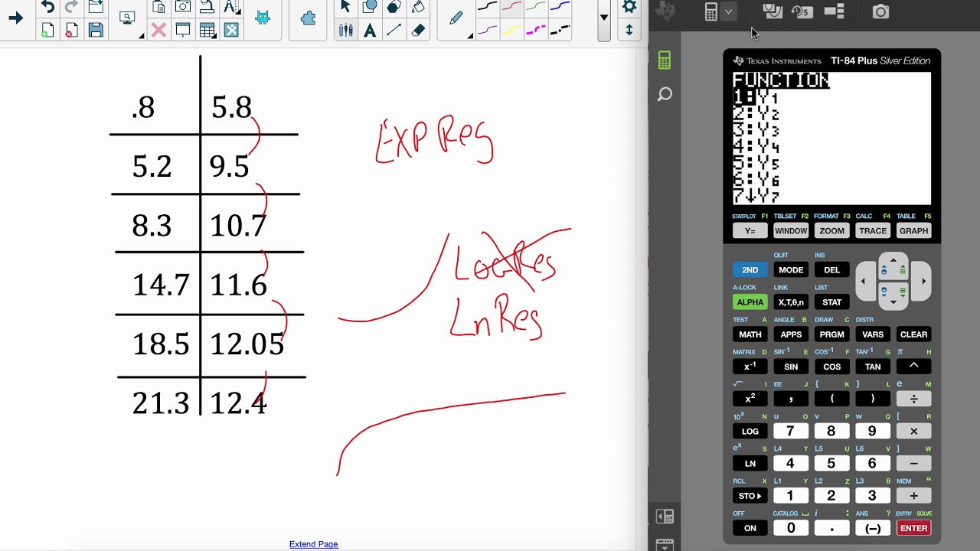Choose the Select arrow tool
The width and height of the screenshot is (980, 551).
click(345, 8)
